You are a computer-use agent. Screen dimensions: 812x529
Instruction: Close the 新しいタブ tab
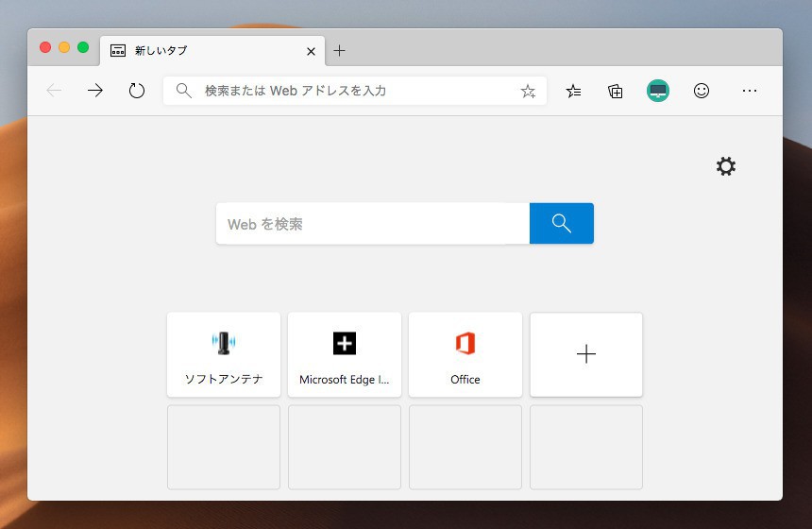click(x=312, y=51)
